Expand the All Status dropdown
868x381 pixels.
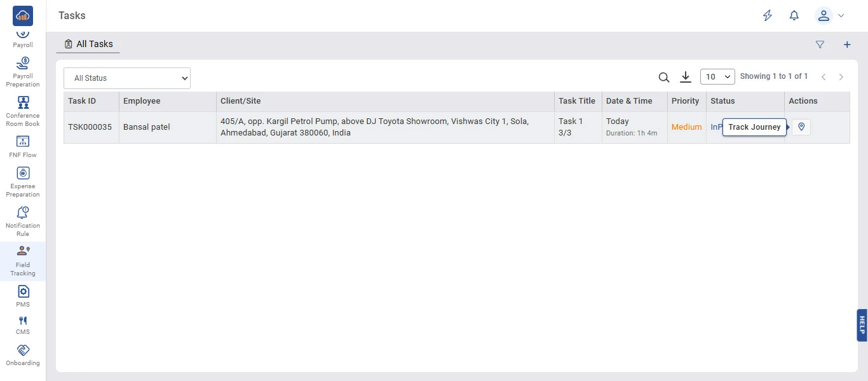[127, 78]
